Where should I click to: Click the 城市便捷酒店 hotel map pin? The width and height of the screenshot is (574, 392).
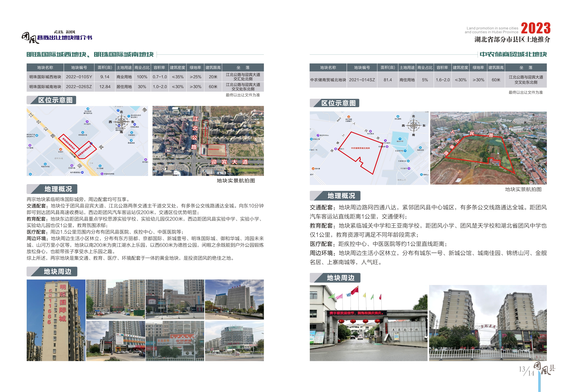click(82, 172)
